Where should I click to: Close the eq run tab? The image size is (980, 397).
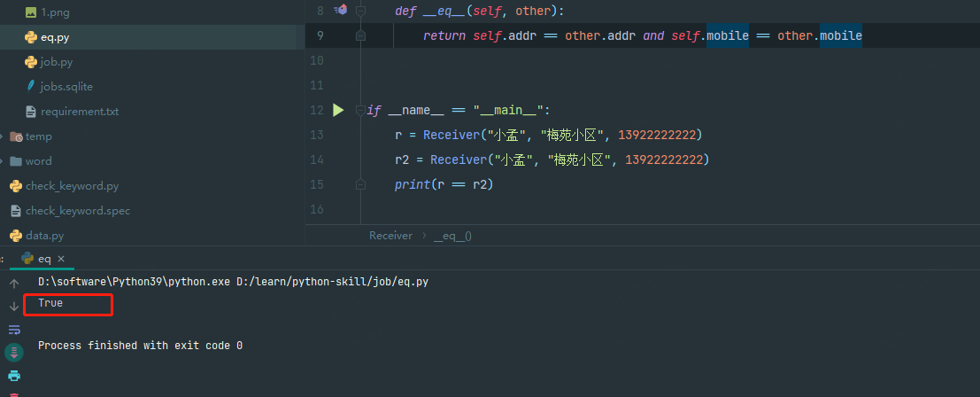coord(62,259)
